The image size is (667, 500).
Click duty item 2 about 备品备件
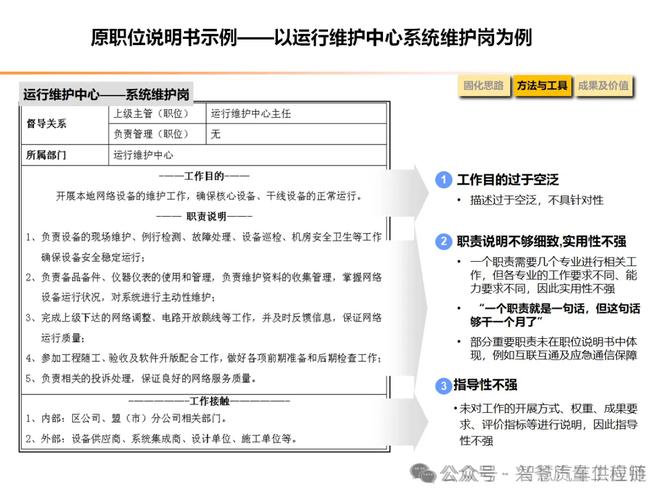[203, 287]
